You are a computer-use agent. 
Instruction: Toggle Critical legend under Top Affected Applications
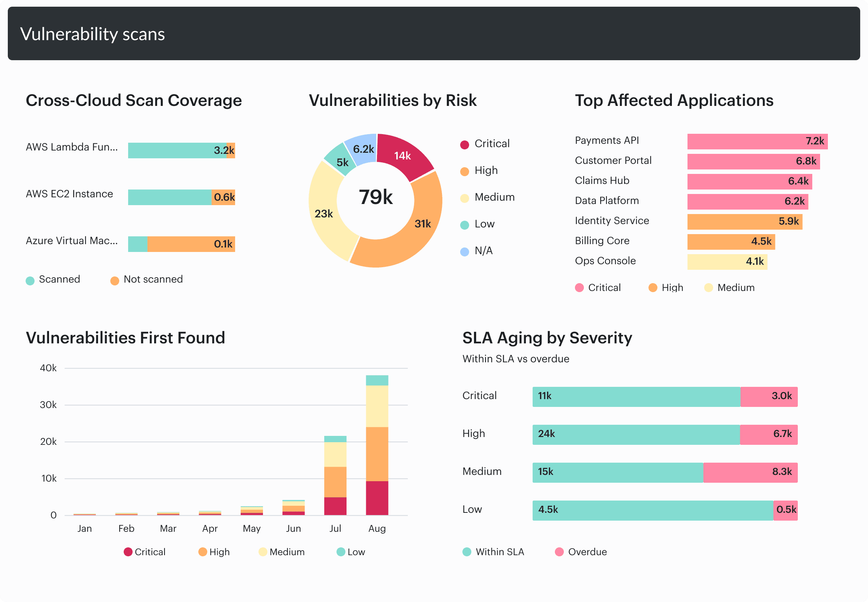pyautogui.click(x=598, y=288)
